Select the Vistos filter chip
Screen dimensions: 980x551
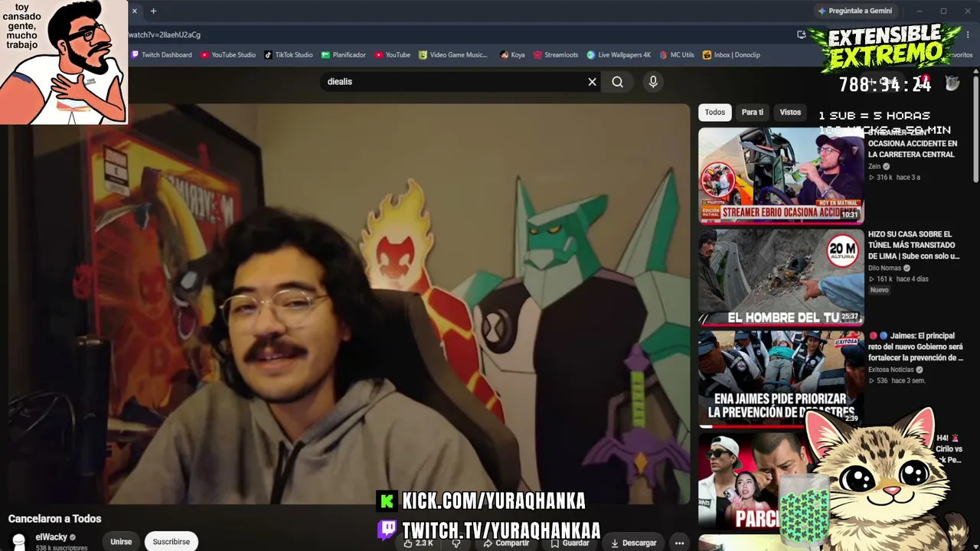pos(790,112)
